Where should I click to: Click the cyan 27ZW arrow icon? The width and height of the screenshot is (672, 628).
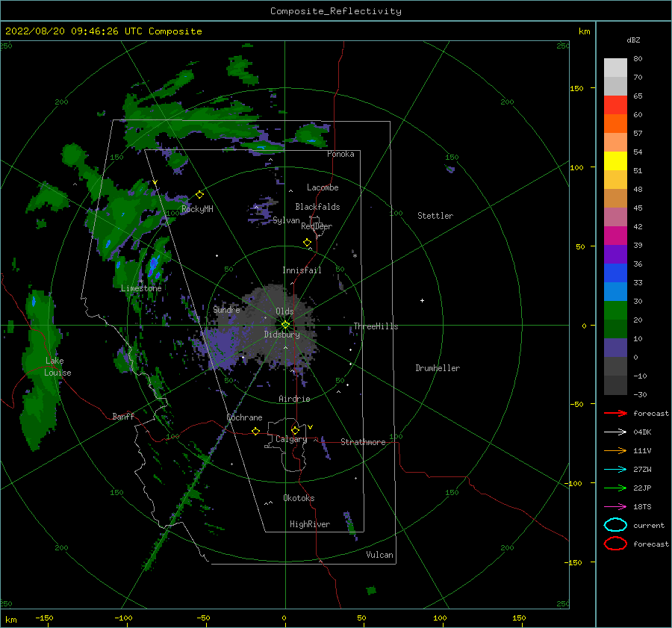coord(615,470)
